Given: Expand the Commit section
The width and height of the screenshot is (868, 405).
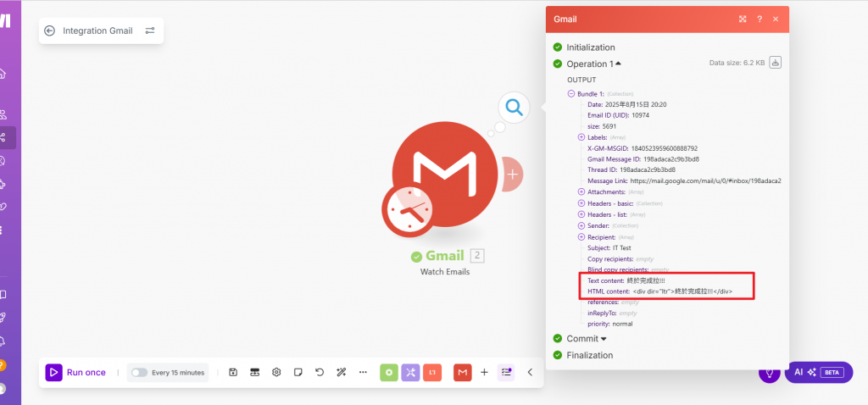Looking at the screenshot, I should pos(604,339).
